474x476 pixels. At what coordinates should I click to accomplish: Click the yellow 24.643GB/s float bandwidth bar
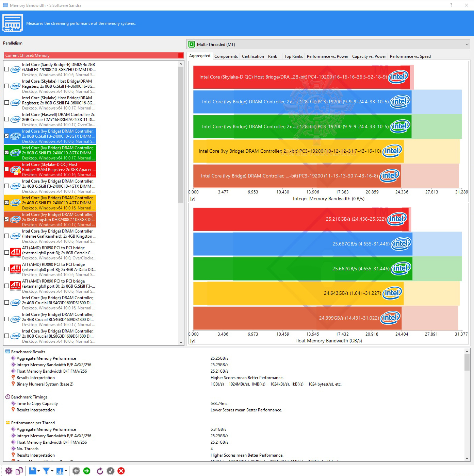(x=298, y=293)
